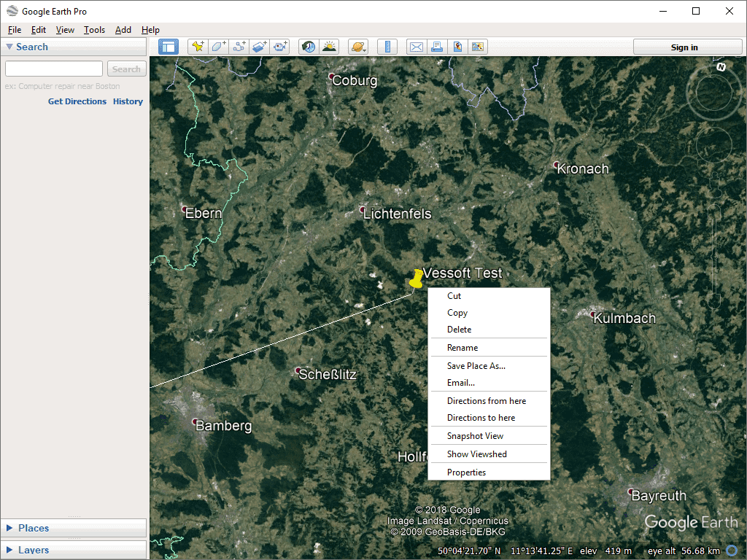Choose Directions to here
747x560 pixels.
[x=489, y=418]
